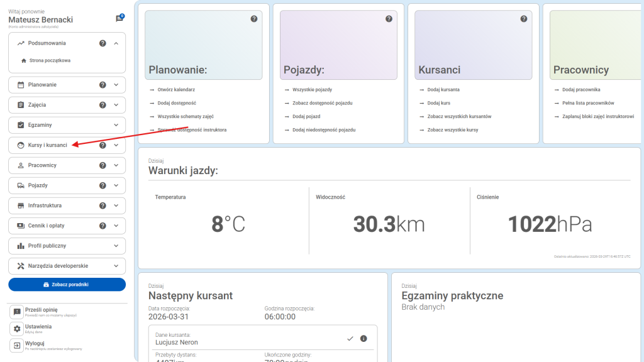Click help icon beside Podsumowania in sidebar

click(103, 43)
